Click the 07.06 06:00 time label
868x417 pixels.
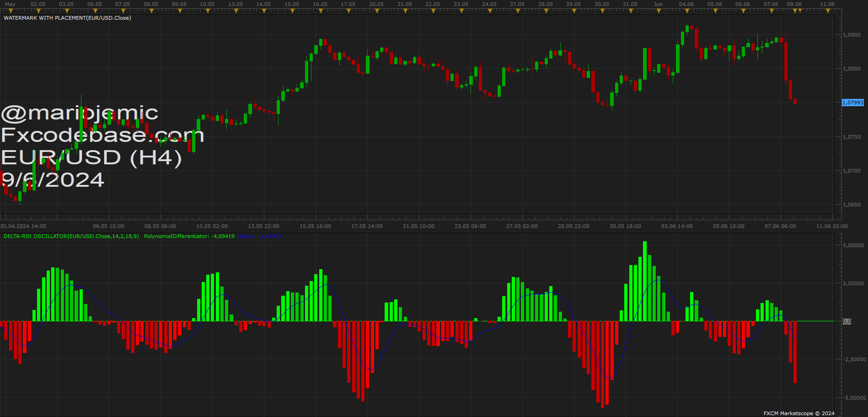(781, 226)
